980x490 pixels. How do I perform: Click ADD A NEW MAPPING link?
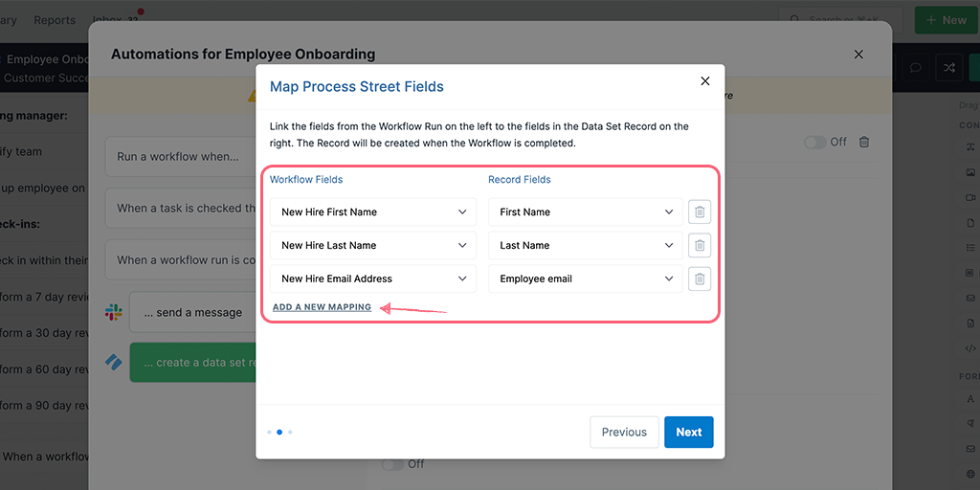322,307
